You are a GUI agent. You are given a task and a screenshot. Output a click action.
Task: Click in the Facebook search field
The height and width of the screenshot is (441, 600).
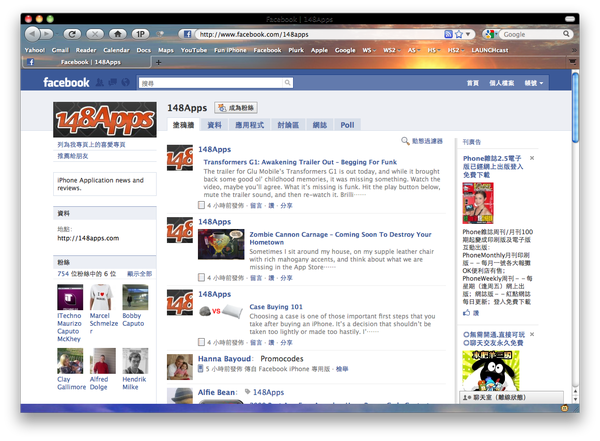pos(211,83)
